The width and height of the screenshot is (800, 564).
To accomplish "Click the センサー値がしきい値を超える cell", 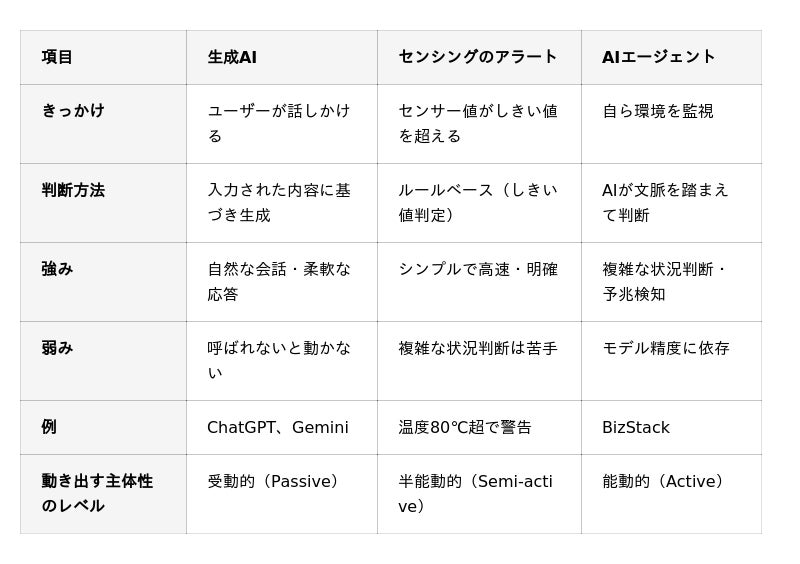I will click(x=479, y=124).
